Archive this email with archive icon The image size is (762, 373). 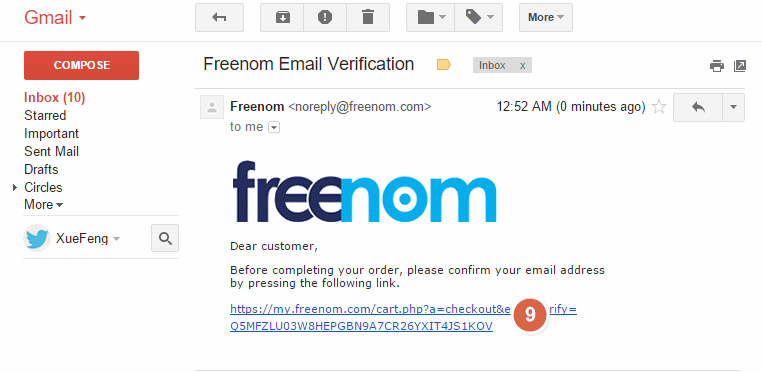[x=282, y=17]
